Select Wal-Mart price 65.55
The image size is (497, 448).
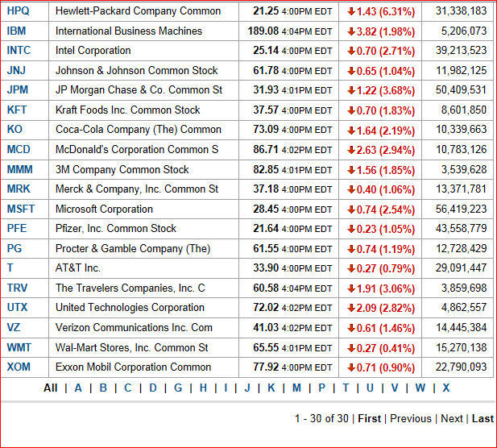(x=266, y=348)
